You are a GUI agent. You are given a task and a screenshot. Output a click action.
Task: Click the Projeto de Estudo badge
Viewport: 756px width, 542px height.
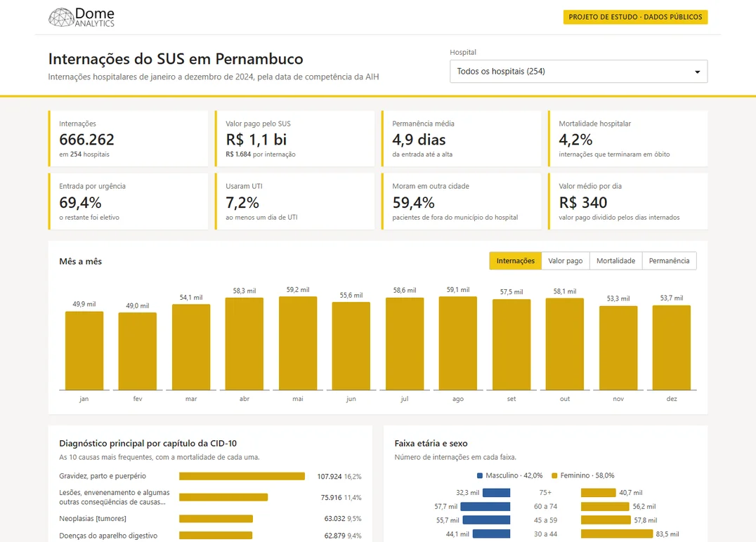tap(635, 17)
